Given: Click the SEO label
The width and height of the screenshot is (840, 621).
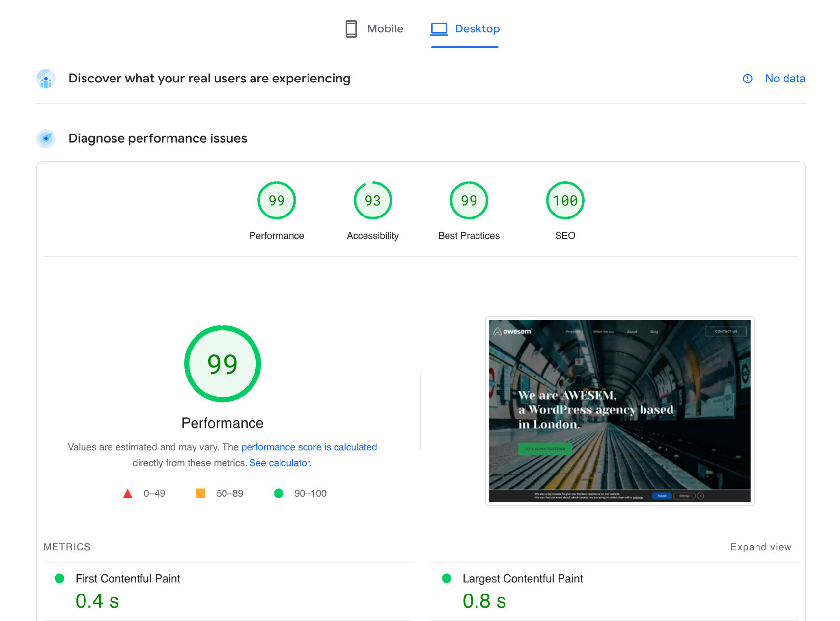Looking at the screenshot, I should (565, 236).
